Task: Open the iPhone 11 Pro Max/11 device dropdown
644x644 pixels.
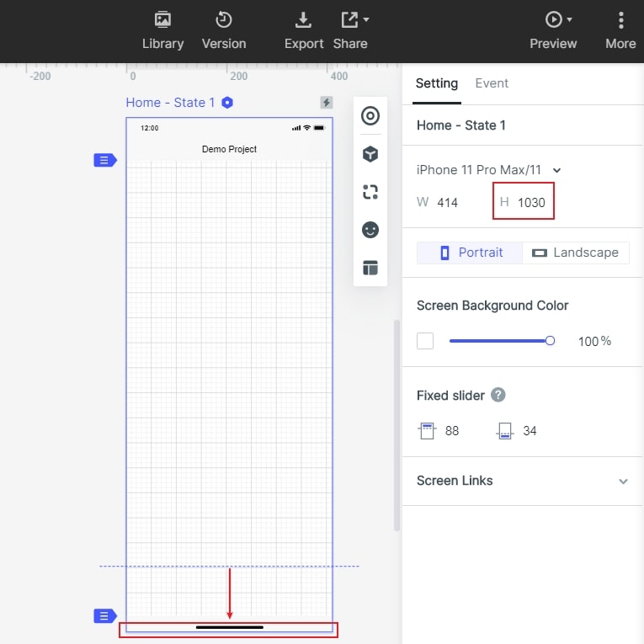Action: tap(489, 170)
